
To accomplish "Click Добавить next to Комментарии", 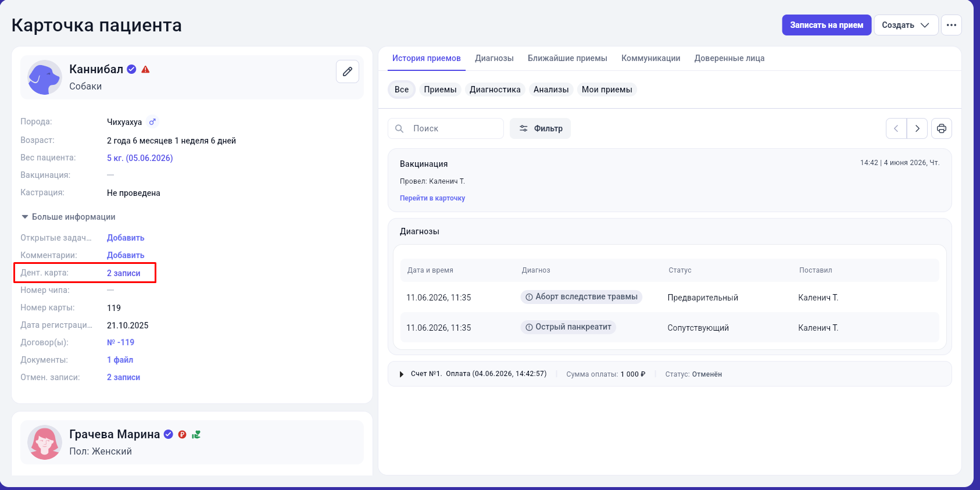I will [x=126, y=255].
